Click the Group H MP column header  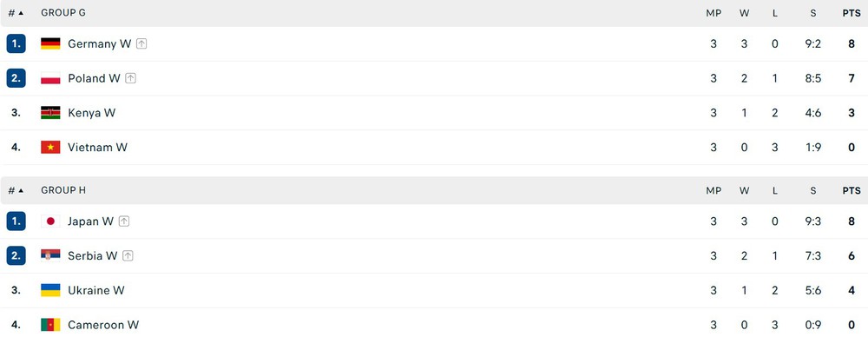713,191
